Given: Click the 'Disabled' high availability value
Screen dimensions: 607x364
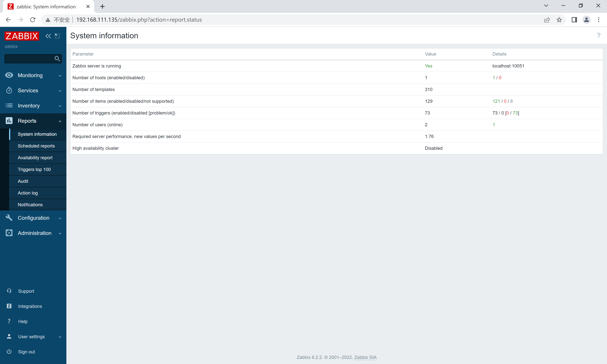Looking at the screenshot, I should click(434, 148).
